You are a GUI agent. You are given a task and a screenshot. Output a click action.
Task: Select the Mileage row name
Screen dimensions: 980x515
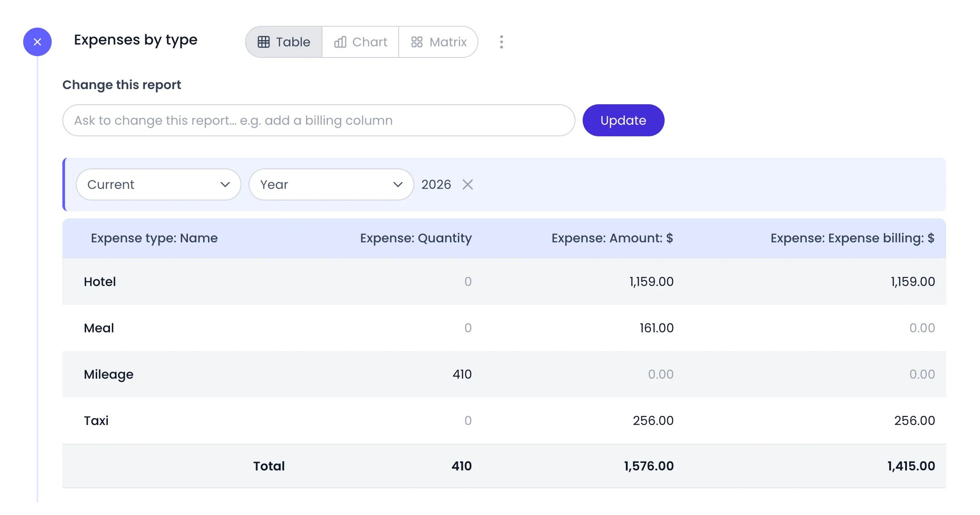click(109, 374)
